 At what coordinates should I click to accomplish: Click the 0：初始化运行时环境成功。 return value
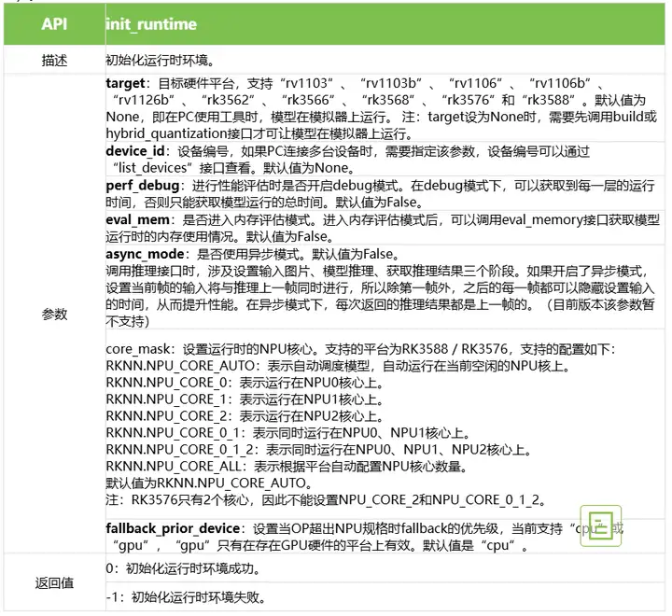point(184,568)
